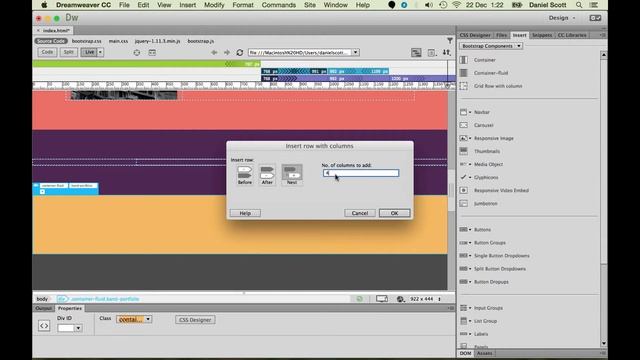Image resolution: width=640 pixels, height=360 pixels.
Task: Open the Design workspace switcher
Action: [562, 18]
